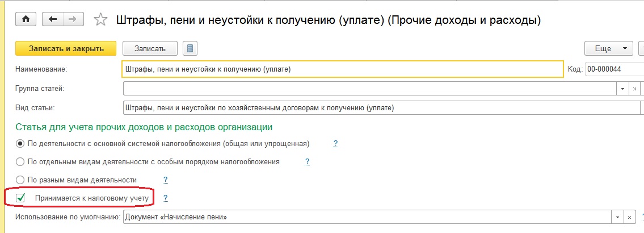
Task: Open Использование по умолчанию dropdown arrow
Action: click(617, 218)
